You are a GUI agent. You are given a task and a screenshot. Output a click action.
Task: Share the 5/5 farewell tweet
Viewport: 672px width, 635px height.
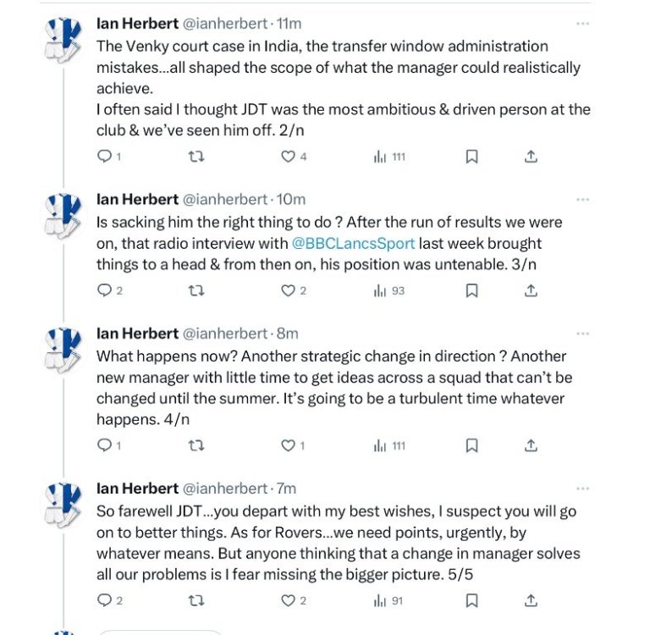(x=531, y=600)
